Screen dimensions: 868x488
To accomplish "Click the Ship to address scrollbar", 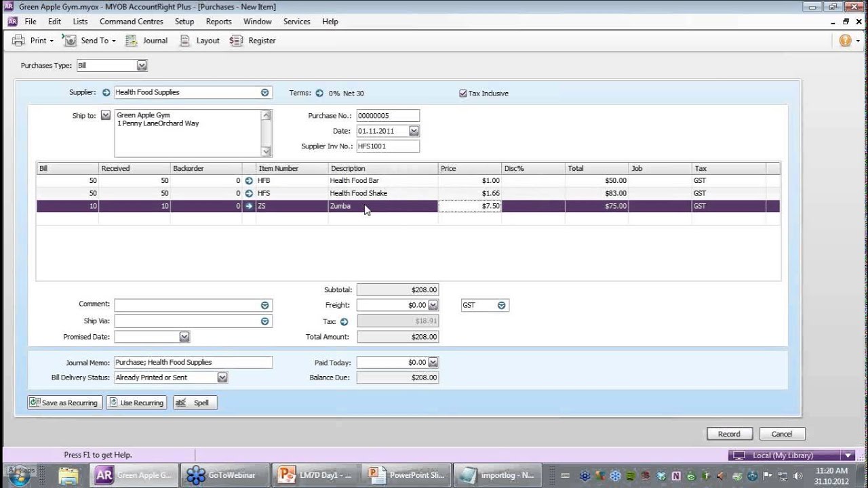I will click(x=267, y=134).
